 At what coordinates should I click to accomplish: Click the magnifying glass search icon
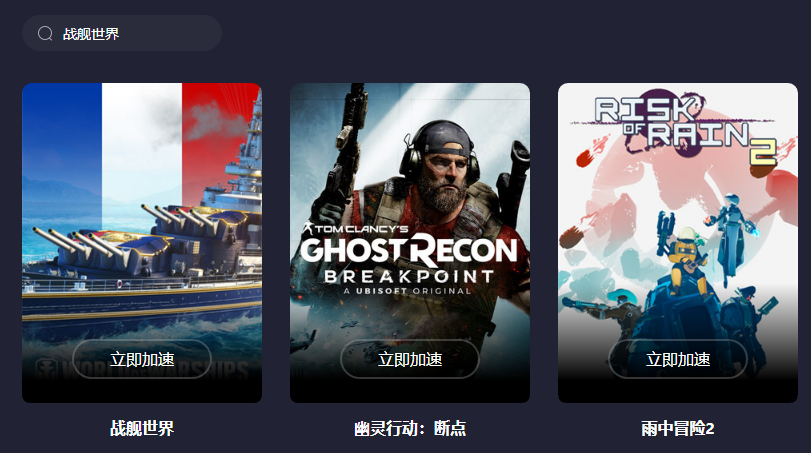point(45,34)
